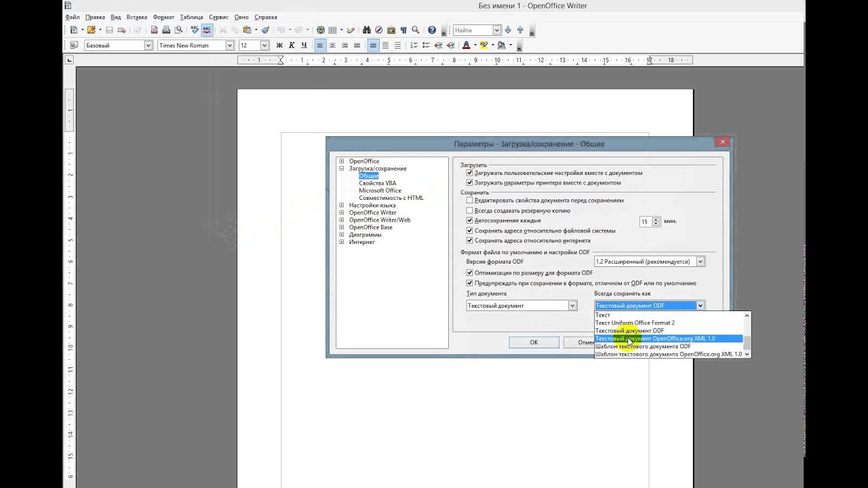The image size is (868, 488).
Task: Click the Help question mark icon
Action: pyautogui.click(x=432, y=30)
